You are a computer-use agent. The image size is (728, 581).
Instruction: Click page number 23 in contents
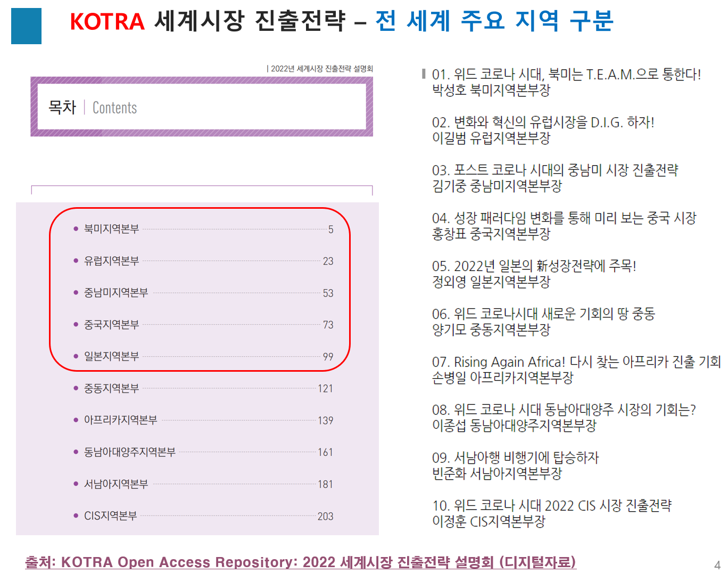[x=328, y=261]
